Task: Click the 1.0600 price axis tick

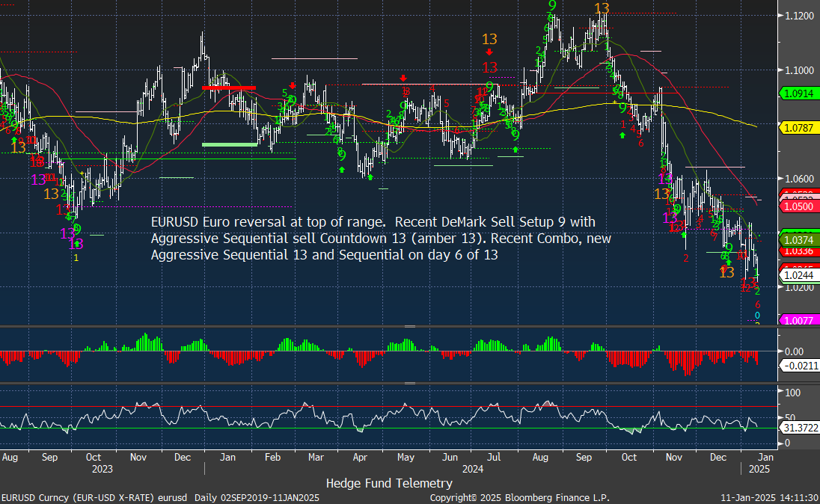Action: click(x=800, y=179)
